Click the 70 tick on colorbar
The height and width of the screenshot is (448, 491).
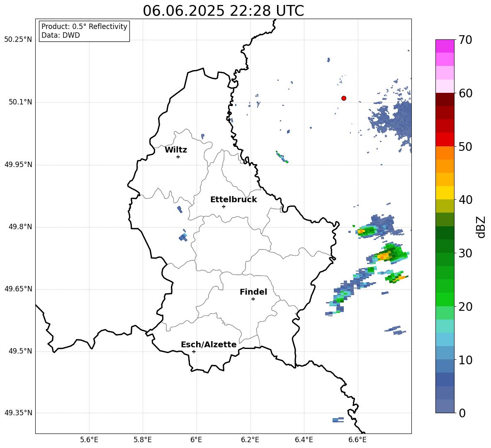point(465,40)
